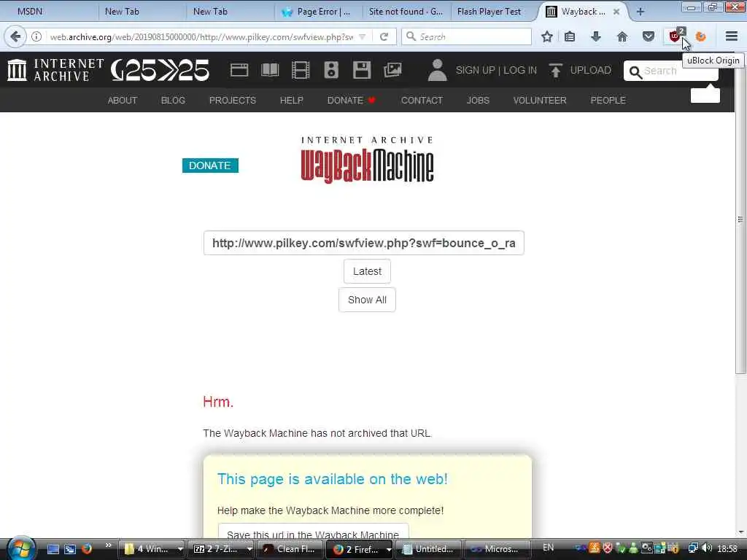Switch to Flash Player Test tab
The width and height of the screenshot is (747, 560).
pos(489,12)
